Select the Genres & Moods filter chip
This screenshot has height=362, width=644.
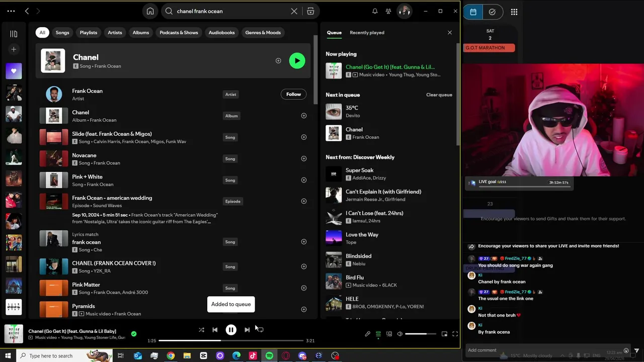pos(263,33)
